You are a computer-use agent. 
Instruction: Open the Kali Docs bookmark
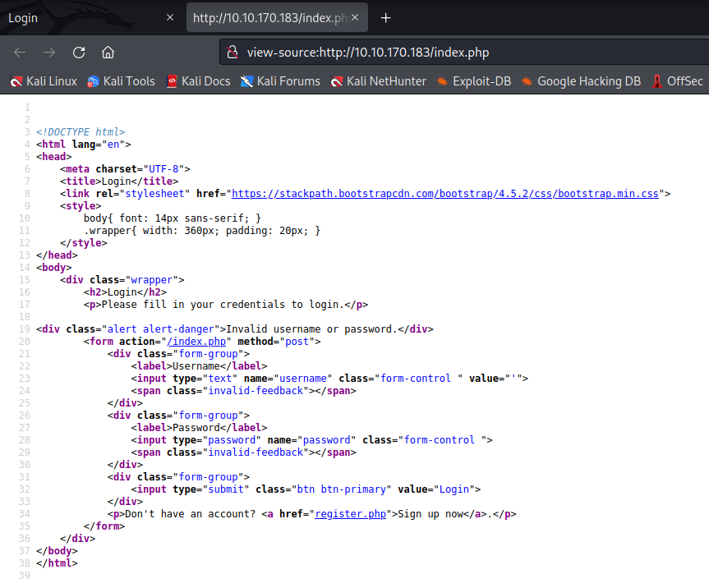(197, 81)
